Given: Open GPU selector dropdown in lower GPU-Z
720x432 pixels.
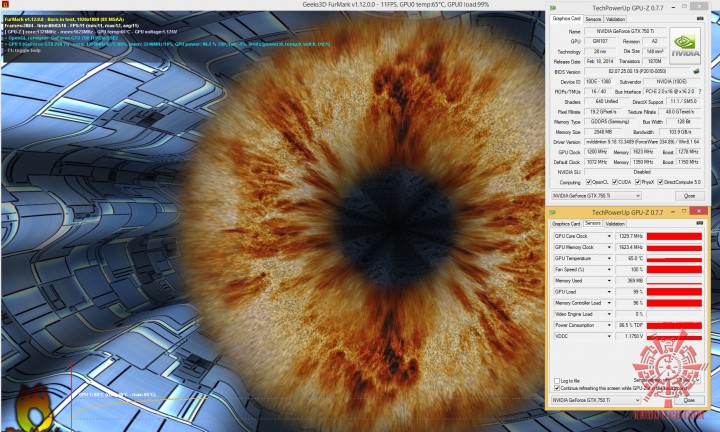Looking at the screenshot, I should tap(596, 400).
